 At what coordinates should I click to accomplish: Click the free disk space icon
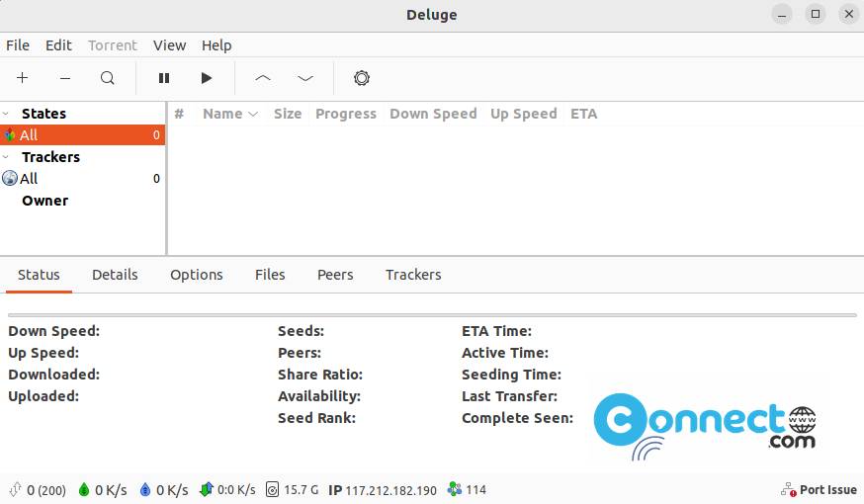click(272, 489)
